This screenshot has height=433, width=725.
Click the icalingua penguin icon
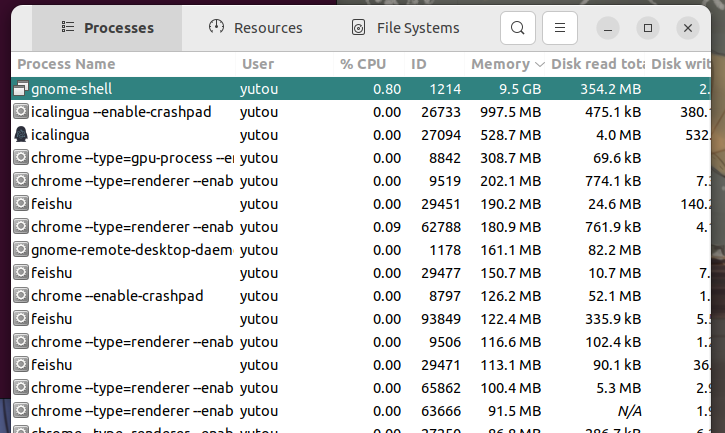click(x=21, y=135)
